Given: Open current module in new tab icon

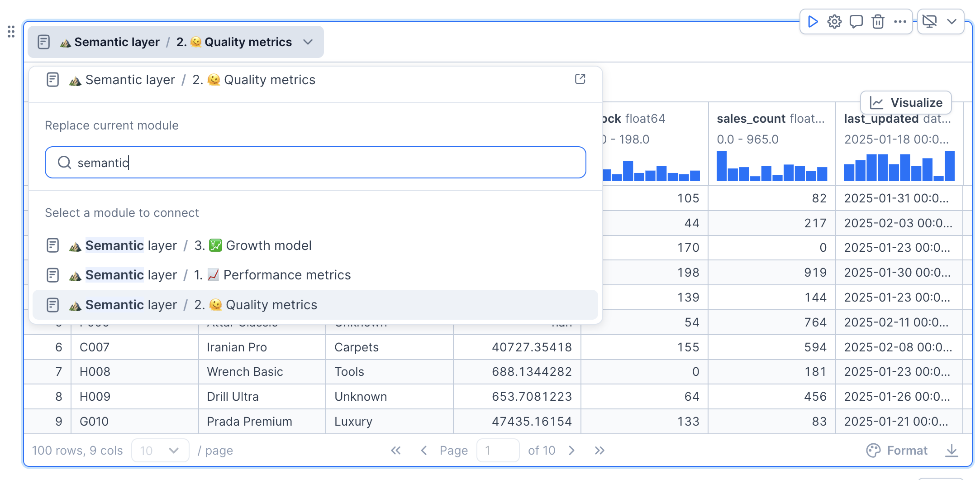Looking at the screenshot, I should 580,79.
